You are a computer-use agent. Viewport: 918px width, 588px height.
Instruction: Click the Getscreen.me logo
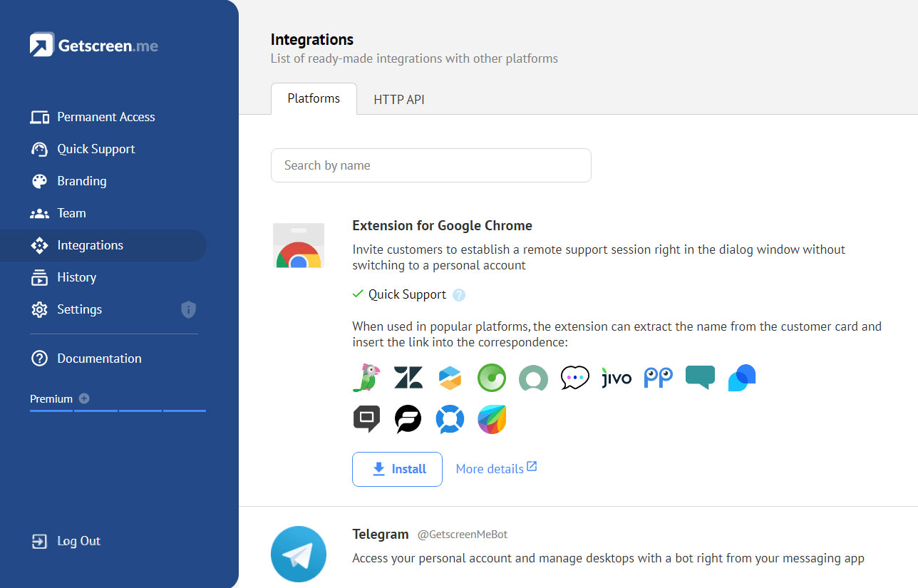[x=94, y=46]
